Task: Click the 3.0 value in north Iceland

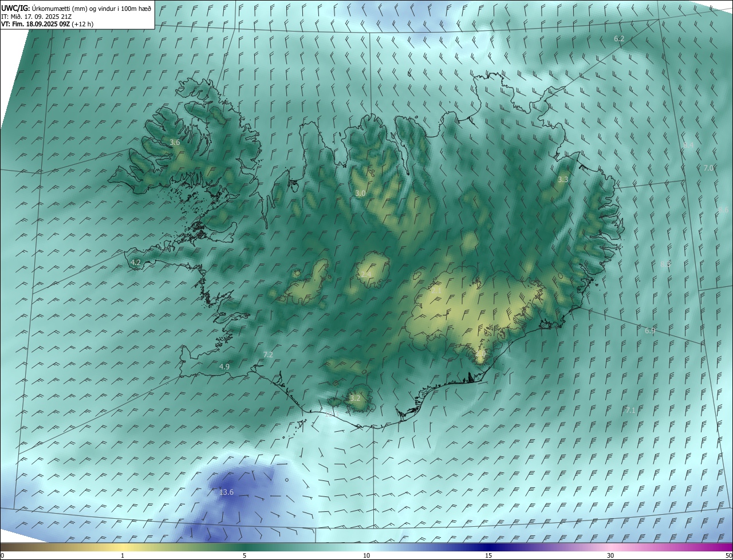Action: coord(360,194)
